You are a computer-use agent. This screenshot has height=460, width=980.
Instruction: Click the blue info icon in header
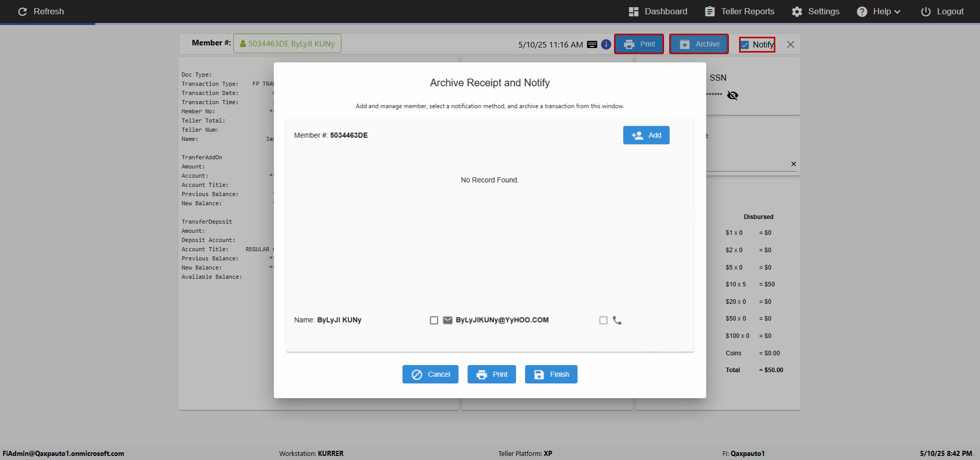click(606, 44)
